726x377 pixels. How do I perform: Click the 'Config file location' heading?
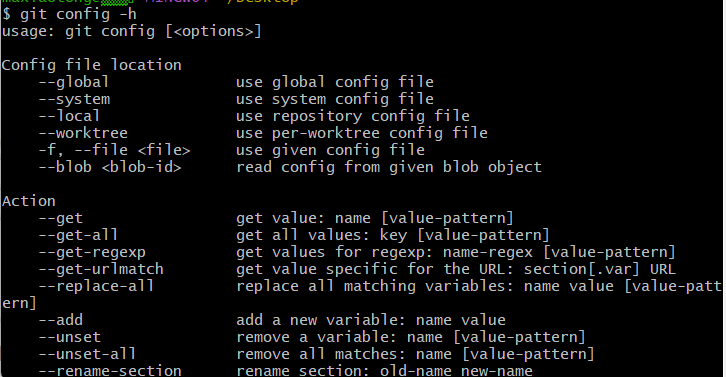[92, 65]
